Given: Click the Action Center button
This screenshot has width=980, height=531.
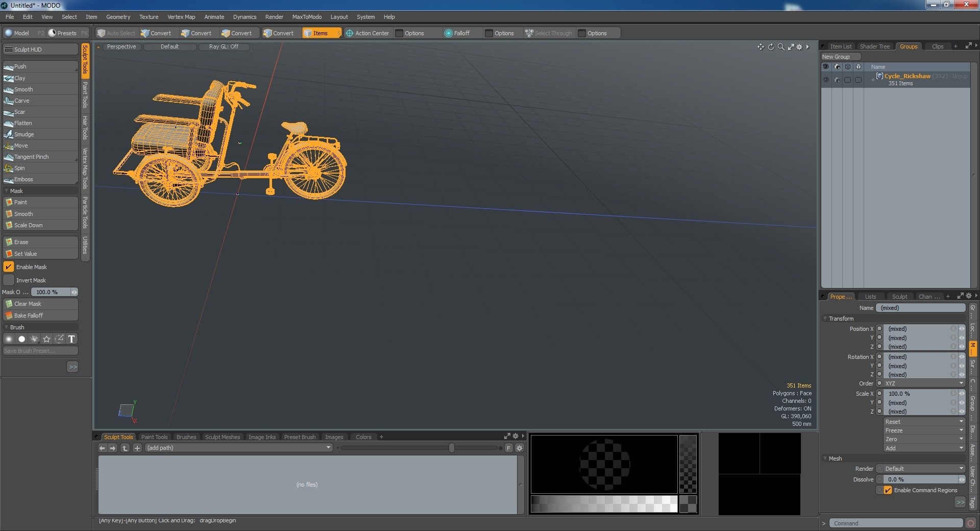Looking at the screenshot, I should click(x=367, y=33).
